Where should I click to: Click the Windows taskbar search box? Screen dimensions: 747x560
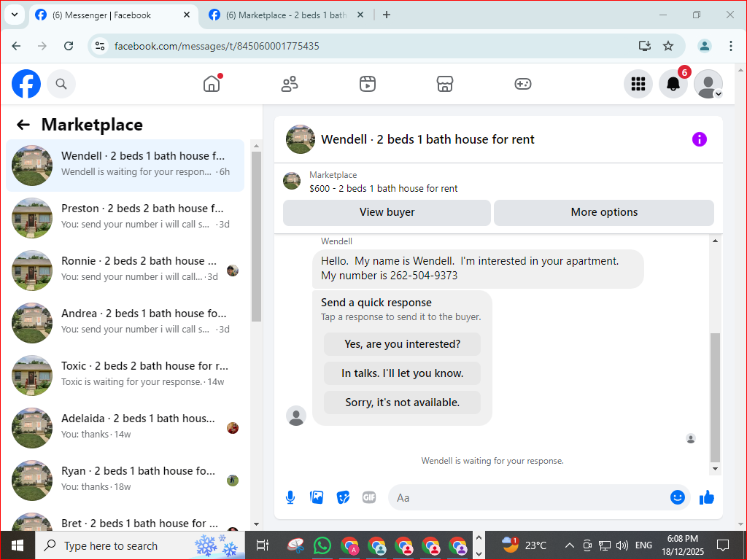coord(139,545)
